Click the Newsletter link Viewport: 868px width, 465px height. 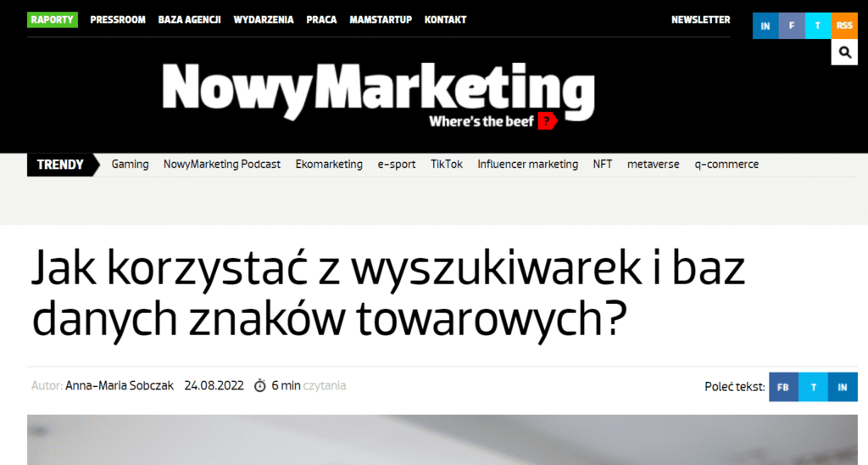(701, 20)
